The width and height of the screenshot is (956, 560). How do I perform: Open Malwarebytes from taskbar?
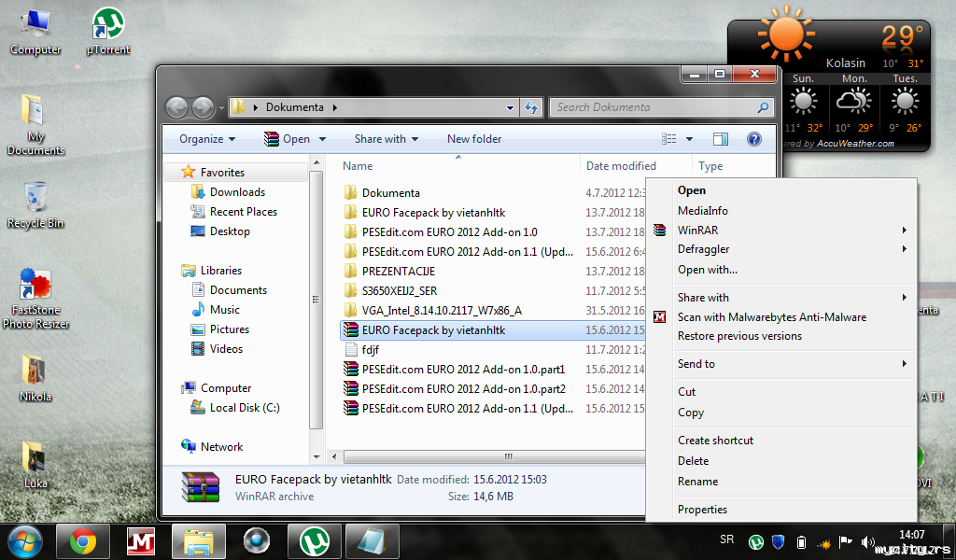tap(141, 541)
